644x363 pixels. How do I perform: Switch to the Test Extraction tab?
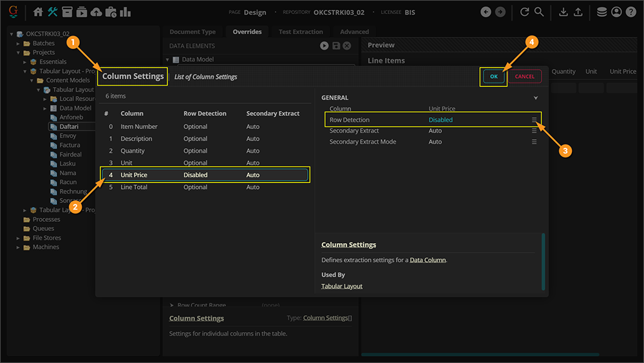coord(301,32)
